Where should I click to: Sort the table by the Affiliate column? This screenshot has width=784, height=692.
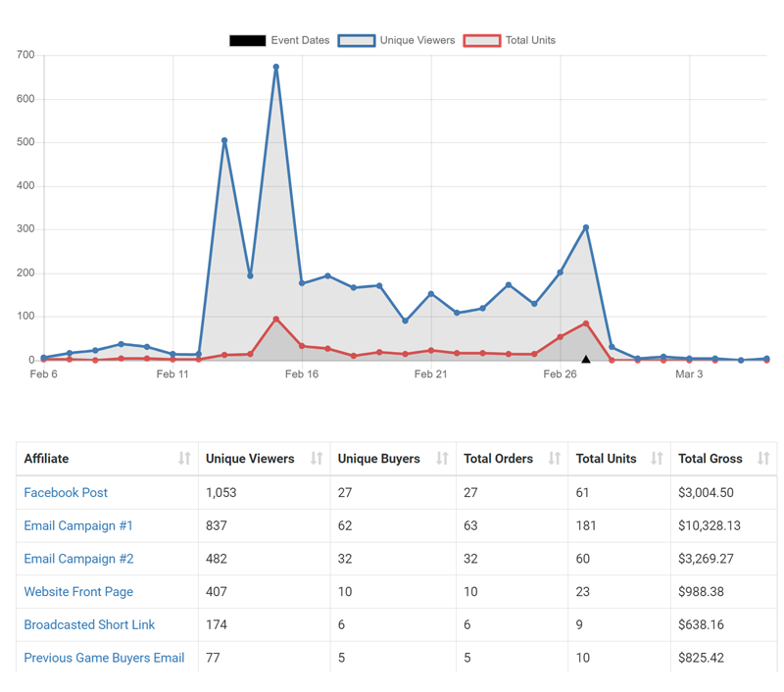[185, 459]
